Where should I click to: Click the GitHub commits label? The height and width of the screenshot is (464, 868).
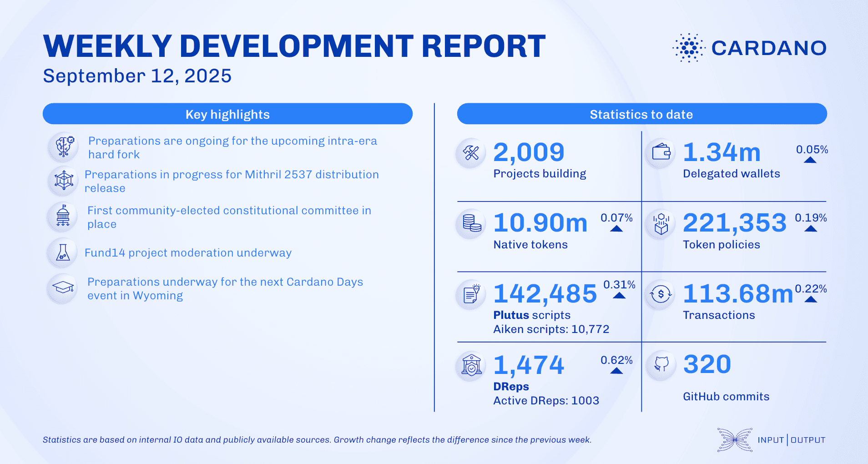click(x=726, y=397)
